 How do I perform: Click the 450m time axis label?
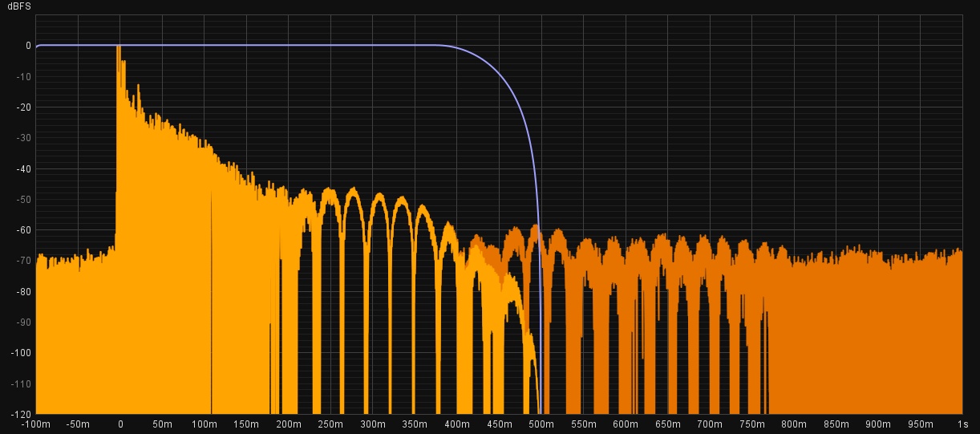(x=499, y=424)
